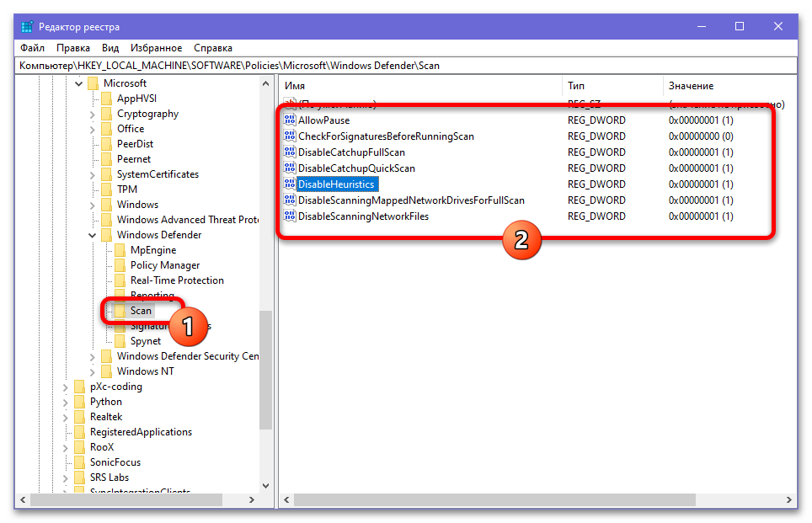Select the Spynet folder icon
The height and width of the screenshot is (523, 812).
[120, 341]
